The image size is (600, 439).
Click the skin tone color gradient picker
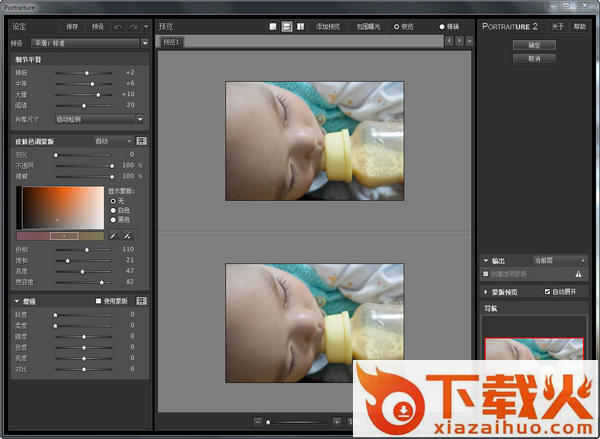pyautogui.click(x=60, y=206)
